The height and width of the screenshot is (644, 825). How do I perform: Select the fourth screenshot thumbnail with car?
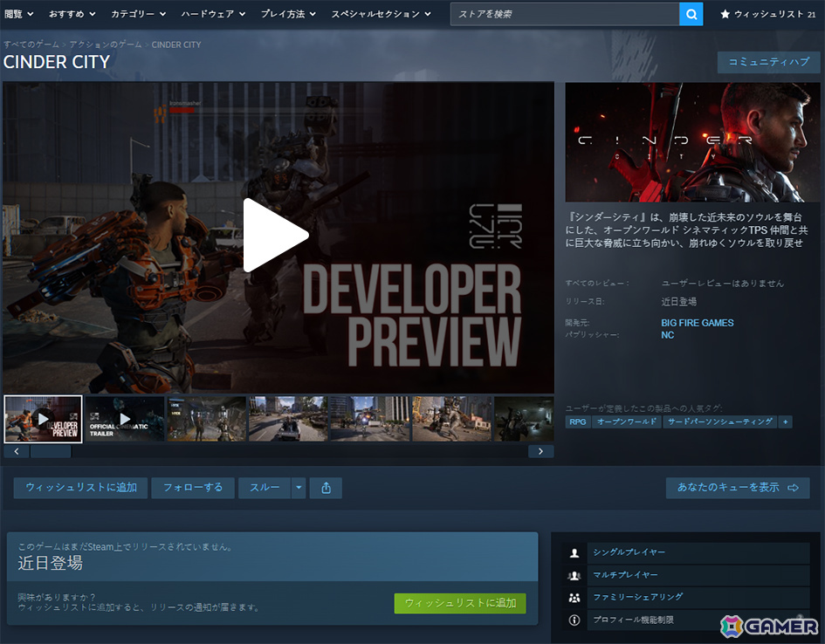point(288,419)
